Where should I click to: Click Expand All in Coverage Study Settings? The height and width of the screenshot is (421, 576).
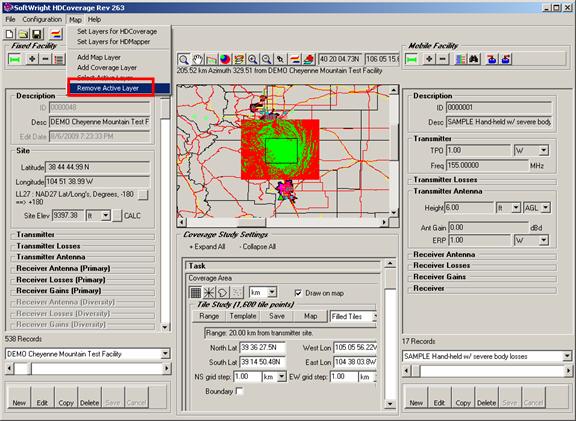(207, 247)
